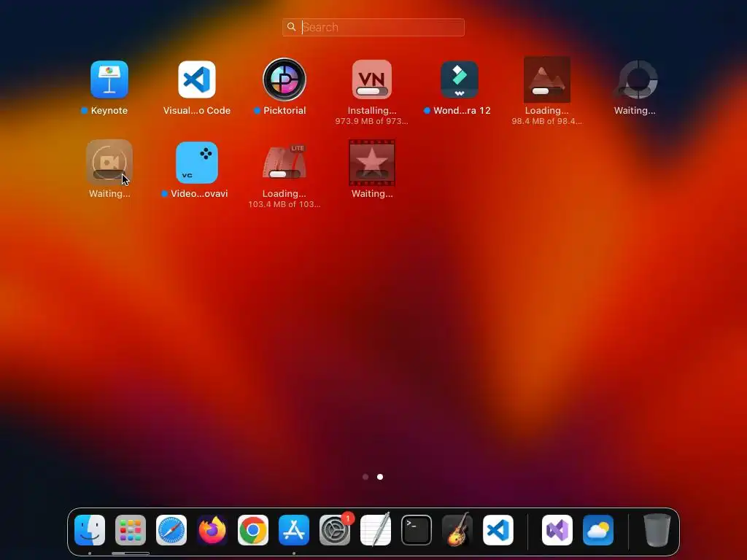Launch Firefox from the Dock
Image resolution: width=747 pixels, height=560 pixels.
(212, 530)
